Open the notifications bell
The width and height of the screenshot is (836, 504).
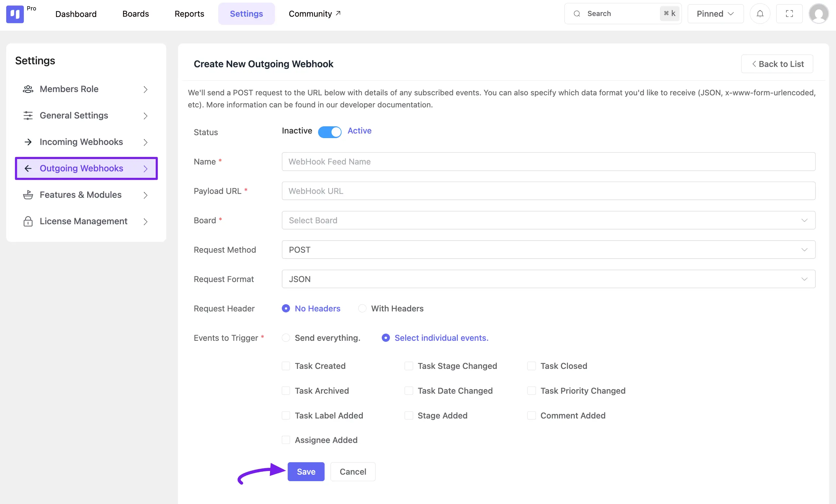click(760, 14)
